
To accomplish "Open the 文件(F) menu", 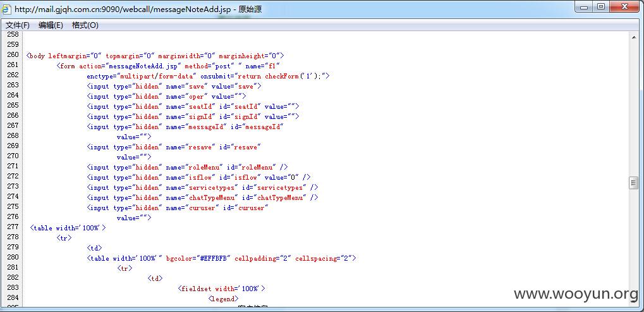I will pyautogui.click(x=17, y=25).
